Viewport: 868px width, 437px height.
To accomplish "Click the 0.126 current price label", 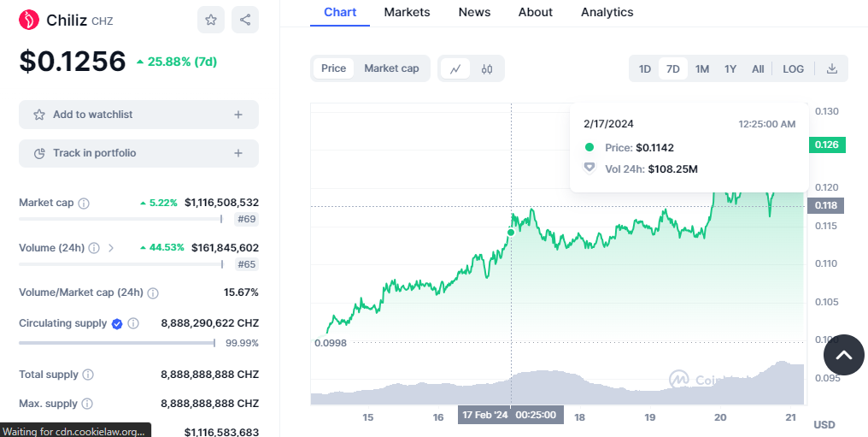I will 827,145.
